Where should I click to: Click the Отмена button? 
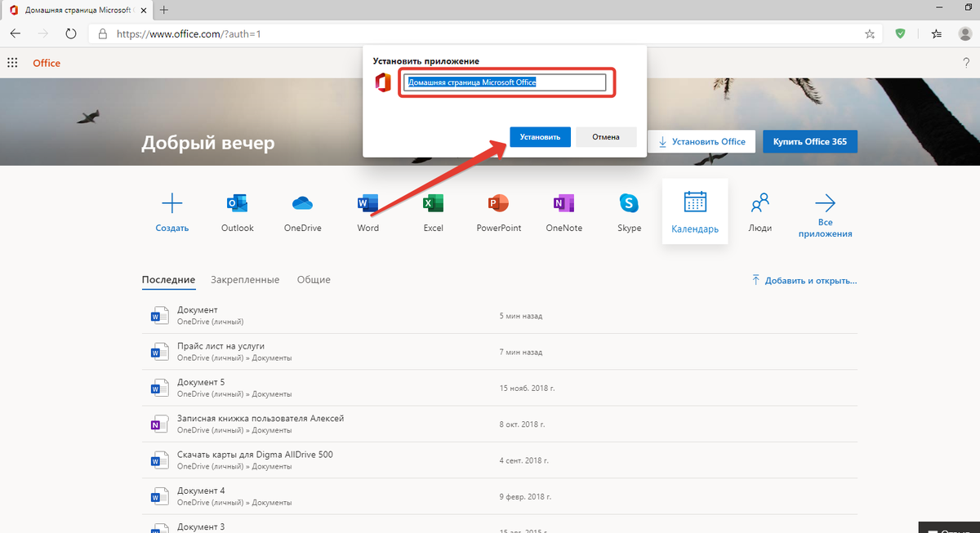point(606,137)
